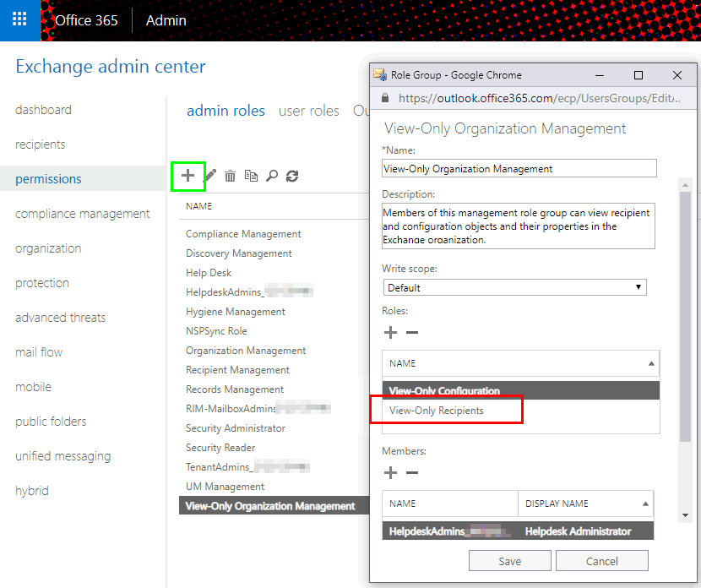Switch to the user roles tab

click(309, 111)
